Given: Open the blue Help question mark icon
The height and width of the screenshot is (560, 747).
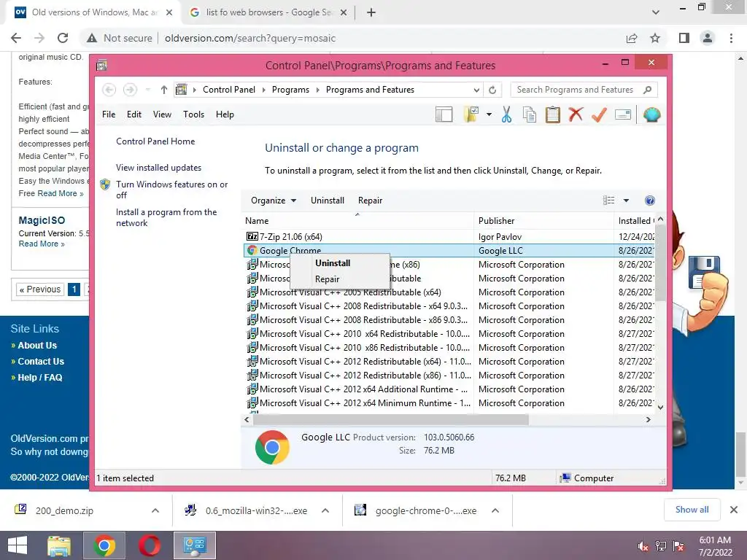Looking at the screenshot, I should click(x=649, y=201).
